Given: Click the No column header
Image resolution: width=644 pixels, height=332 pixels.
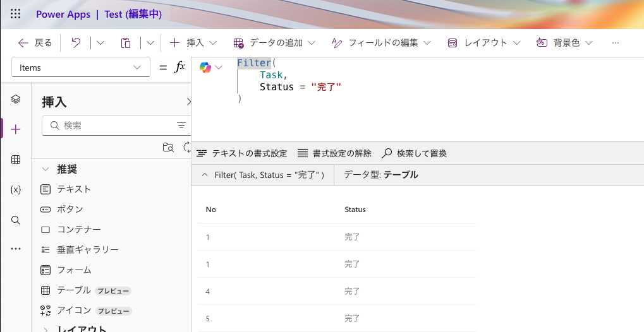Looking at the screenshot, I should pos(210,210).
